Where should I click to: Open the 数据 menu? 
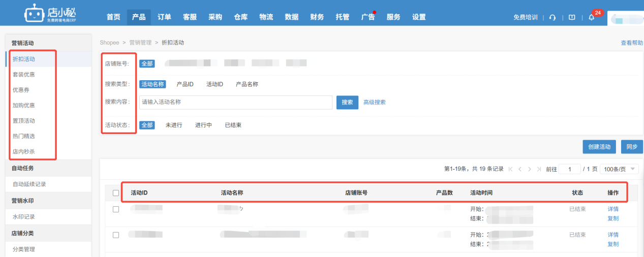pyautogui.click(x=292, y=17)
